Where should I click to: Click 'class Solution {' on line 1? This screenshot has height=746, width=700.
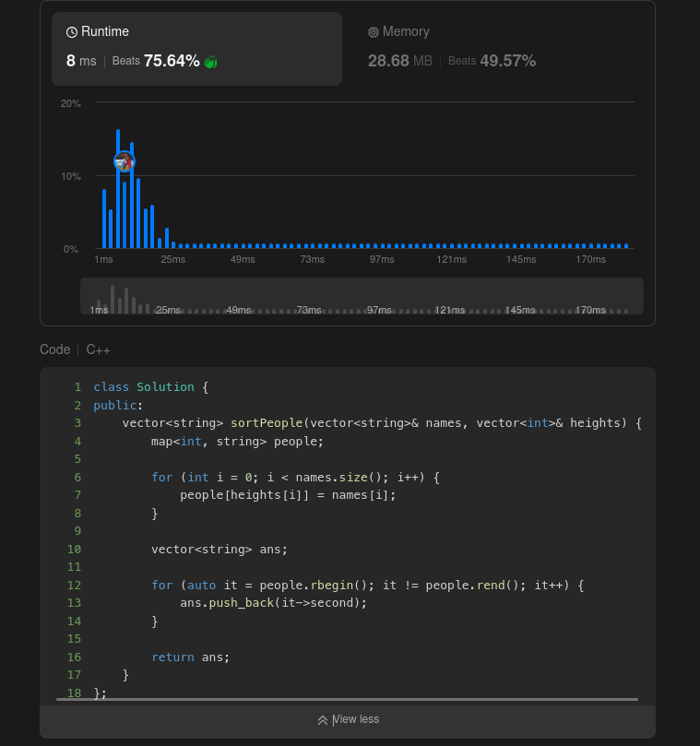[151, 386]
